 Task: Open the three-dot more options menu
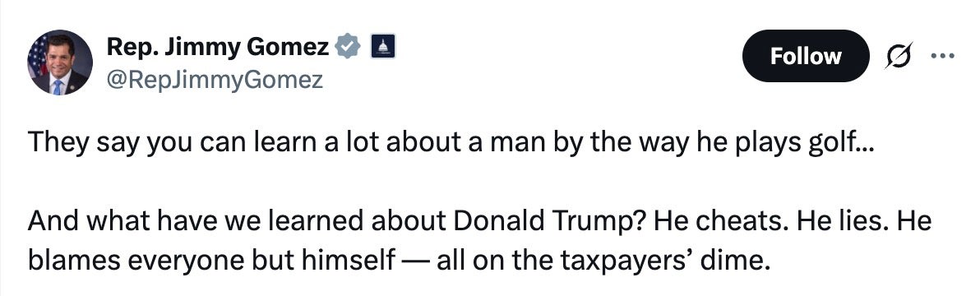[x=942, y=56]
